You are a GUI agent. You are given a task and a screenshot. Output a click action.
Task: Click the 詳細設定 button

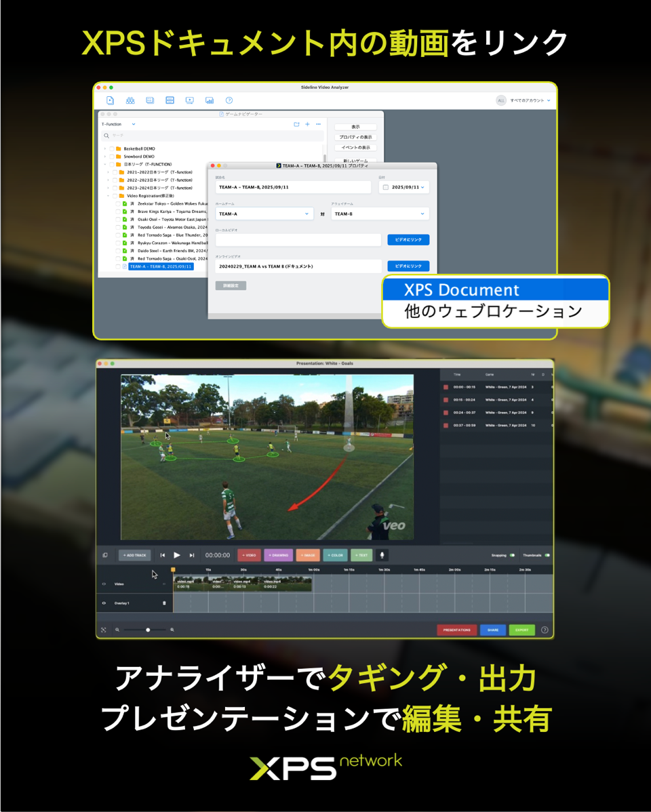(231, 286)
